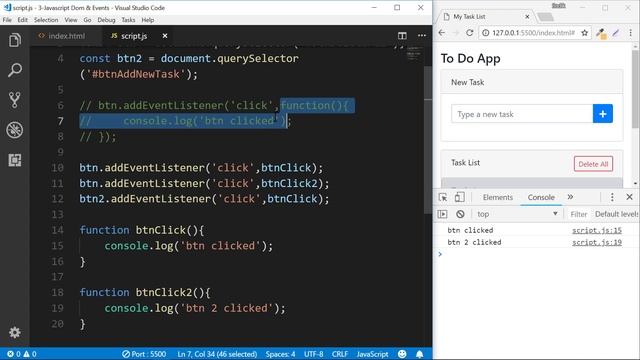The width and height of the screenshot is (640, 360).
Task: Open the script.js:15 source link
Action: pyautogui.click(x=597, y=230)
